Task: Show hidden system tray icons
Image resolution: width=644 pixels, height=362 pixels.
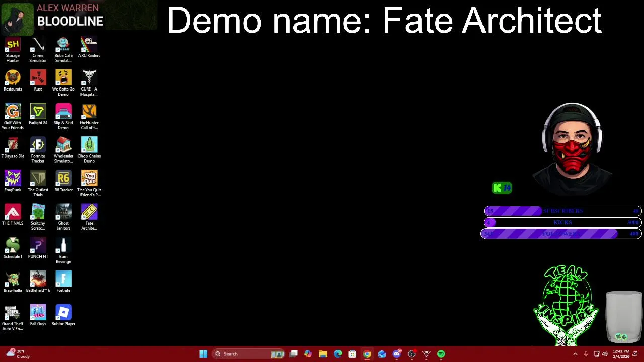Action: point(575,354)
